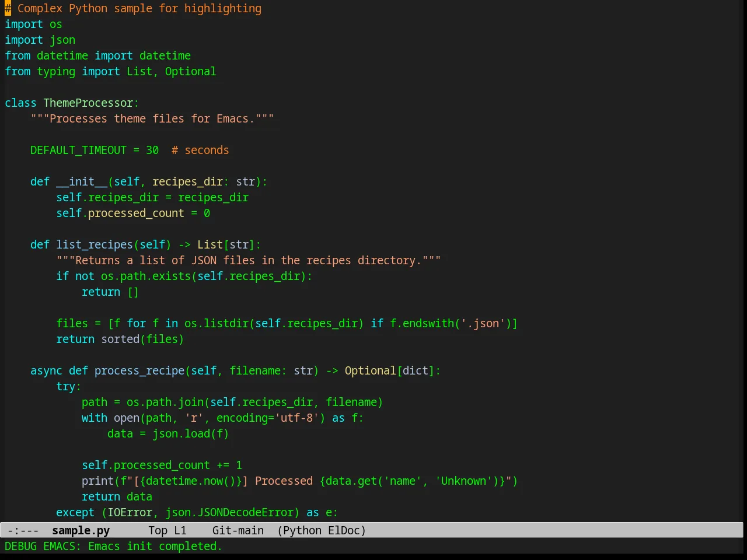The image size is (747, 560).
Task: Place cursor on 'import json' line
Action: [x=40, y=40]
